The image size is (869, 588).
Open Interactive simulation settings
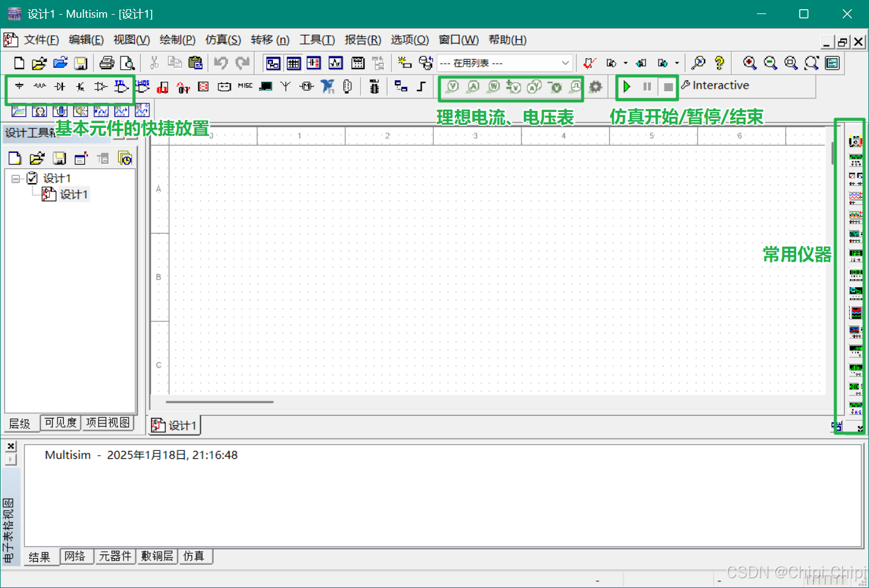pyautogui.click(x=715, y=86)
